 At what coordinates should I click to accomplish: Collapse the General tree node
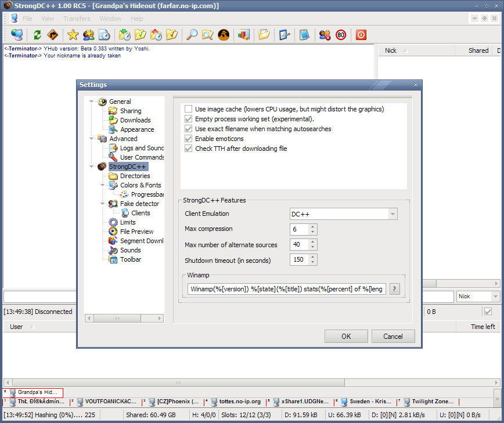pos(92,102)
